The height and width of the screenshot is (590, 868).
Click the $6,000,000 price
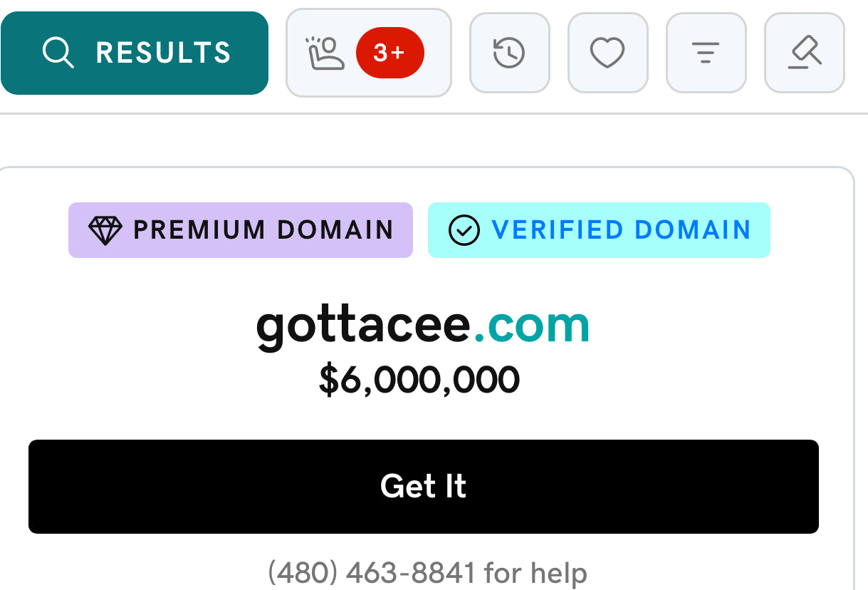(419, 380)
